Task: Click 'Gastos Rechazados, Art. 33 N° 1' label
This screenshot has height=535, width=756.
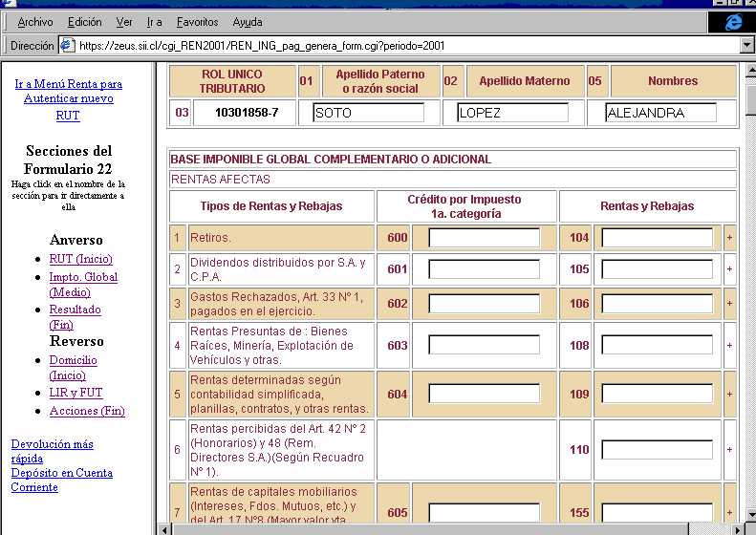Action: tap(276, 304)
